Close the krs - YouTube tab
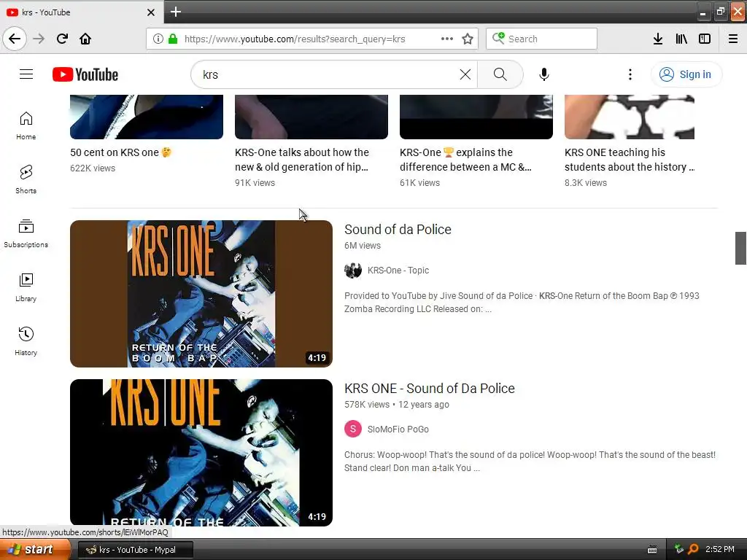 coord(150,12)
